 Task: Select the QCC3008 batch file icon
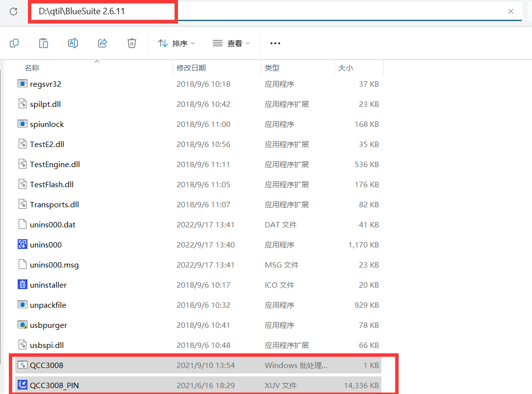point(23,365)
